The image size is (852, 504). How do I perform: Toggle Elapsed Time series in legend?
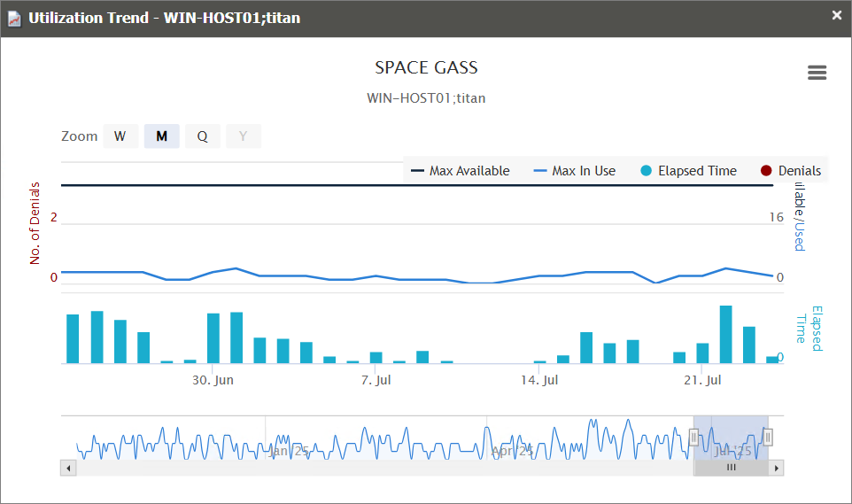click(x=688, y=171)
